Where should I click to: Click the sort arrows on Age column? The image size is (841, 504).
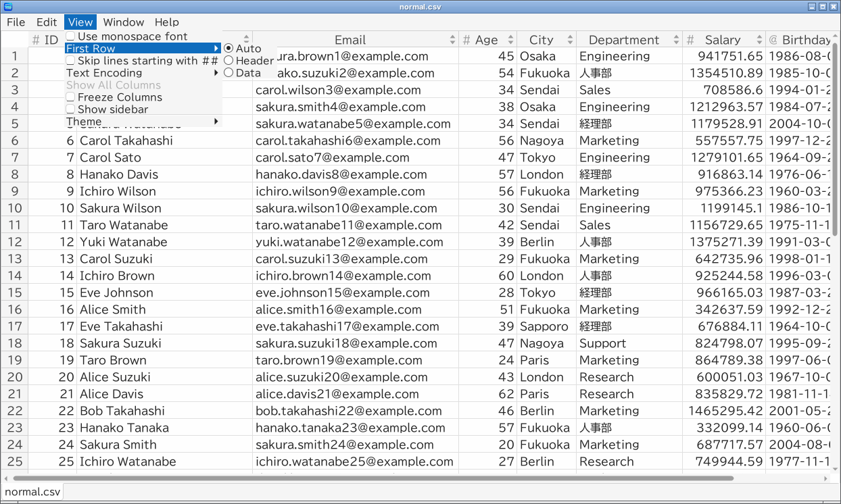pos(511,40)
